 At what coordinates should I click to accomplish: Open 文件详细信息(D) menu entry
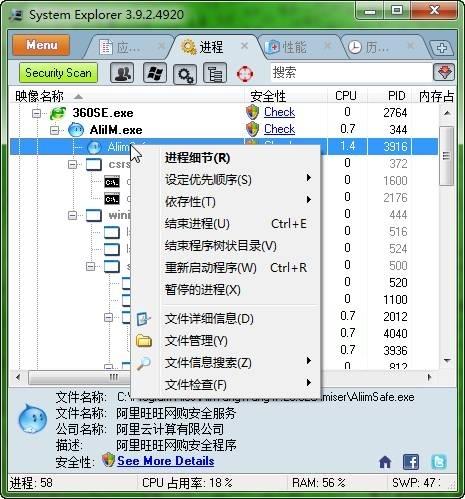[226, 319]
